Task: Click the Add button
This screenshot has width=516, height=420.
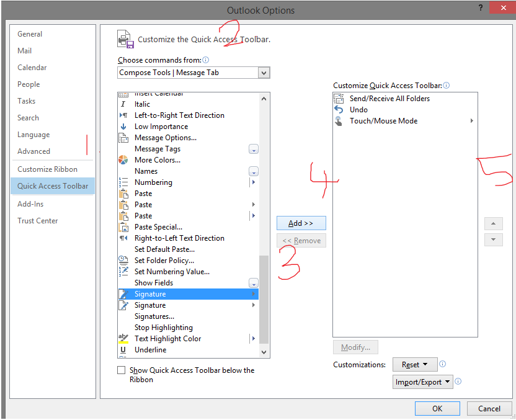Action: tap(301, 223)
